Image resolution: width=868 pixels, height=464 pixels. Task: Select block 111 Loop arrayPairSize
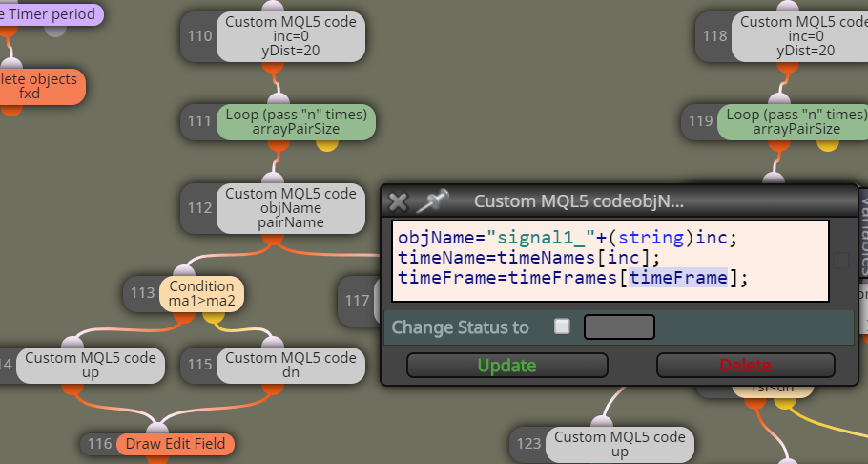click(296, 122)
